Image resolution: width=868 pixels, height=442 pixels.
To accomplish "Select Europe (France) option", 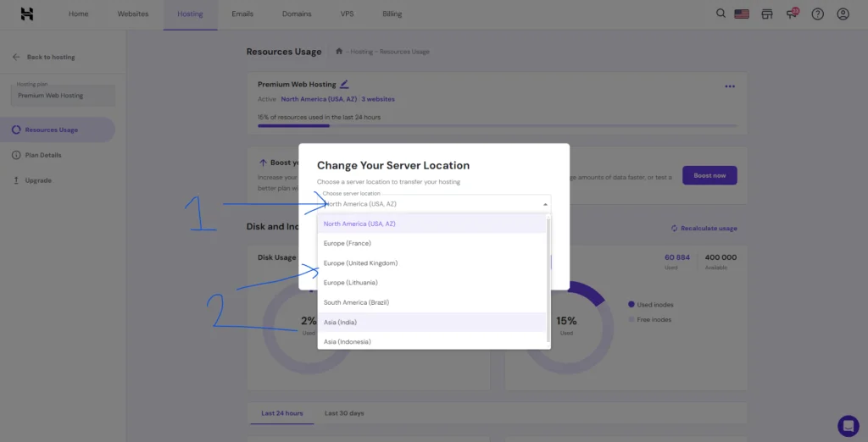I will [x=431, y=243].
